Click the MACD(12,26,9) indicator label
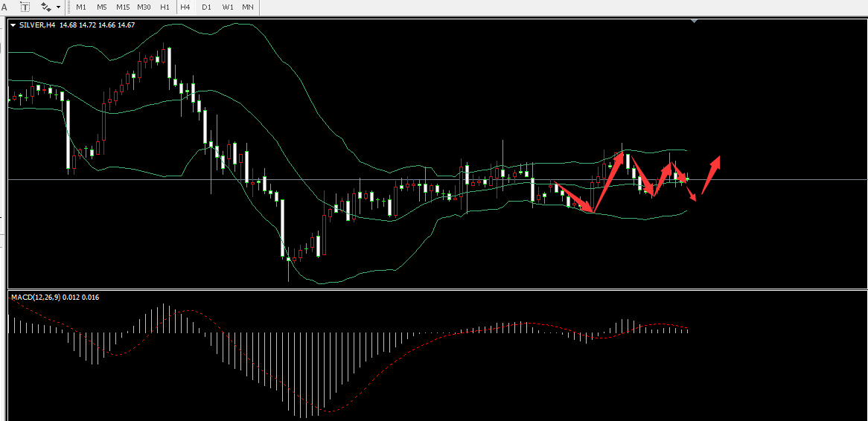The image size is (868, 421). 54,298
